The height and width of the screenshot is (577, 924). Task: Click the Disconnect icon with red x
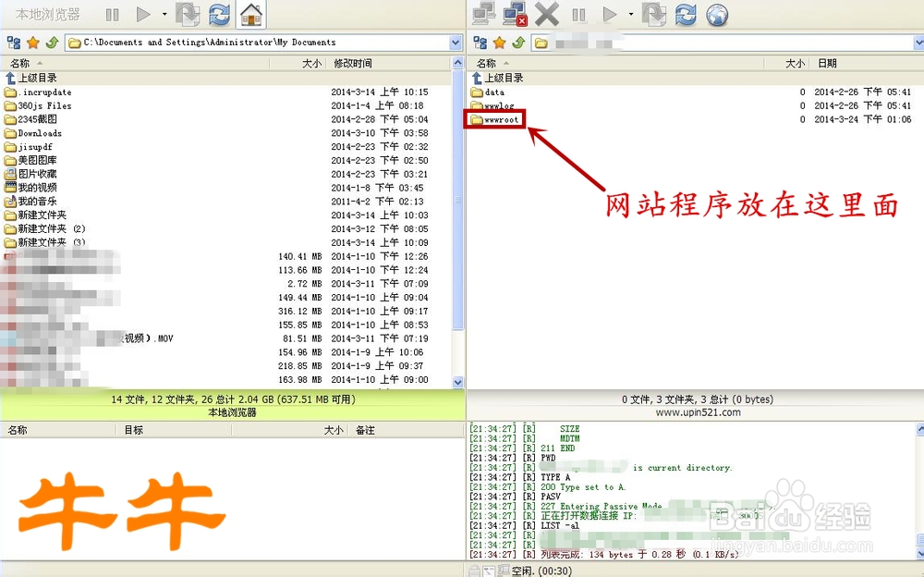(515, 14)
